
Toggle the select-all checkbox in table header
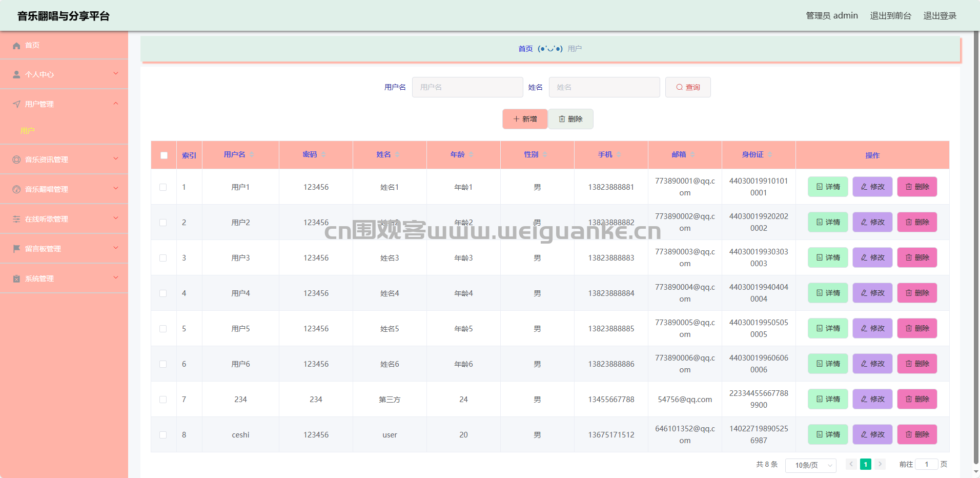click(x=164, y=155)
